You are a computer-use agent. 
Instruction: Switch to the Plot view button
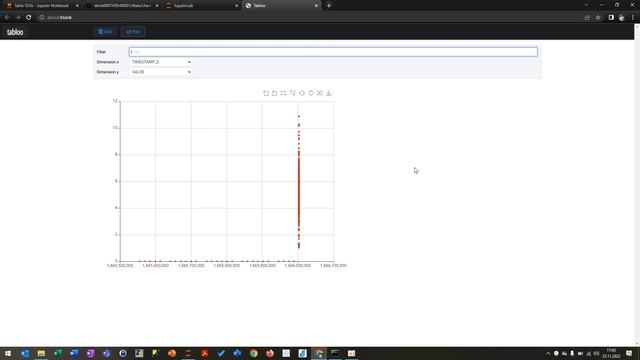(x=133, y=31)
